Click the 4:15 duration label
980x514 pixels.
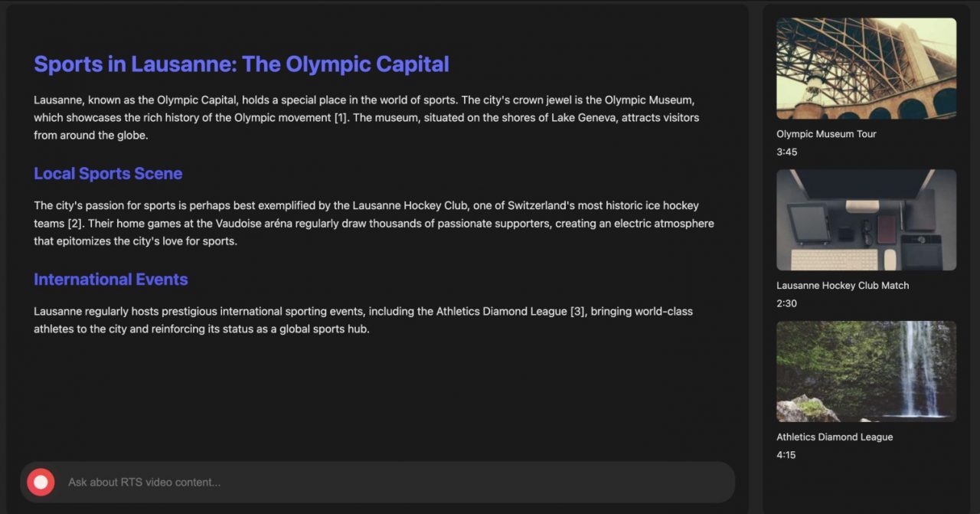[x=787, y=455]
